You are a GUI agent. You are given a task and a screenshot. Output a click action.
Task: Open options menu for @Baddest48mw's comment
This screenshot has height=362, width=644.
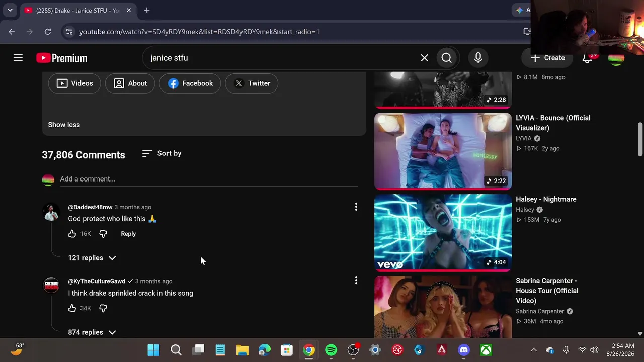pos(356,207)
